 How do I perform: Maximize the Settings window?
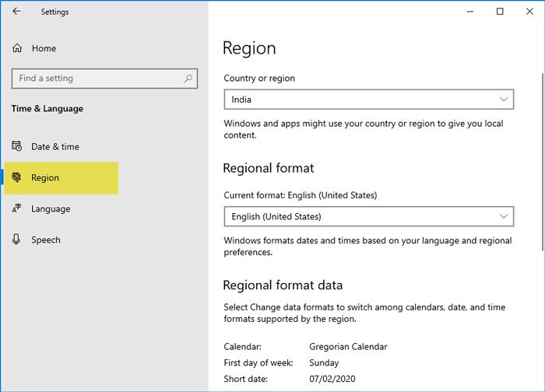pos(500,12)
